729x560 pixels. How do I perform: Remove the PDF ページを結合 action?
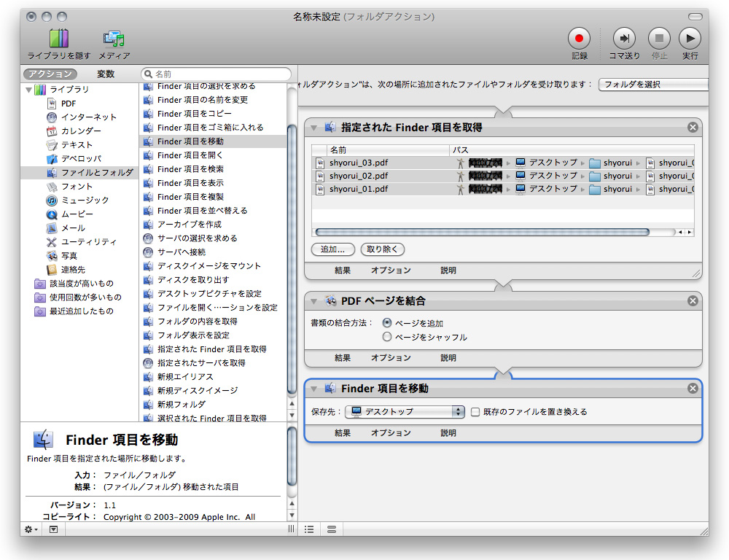[x=693, y=301]
